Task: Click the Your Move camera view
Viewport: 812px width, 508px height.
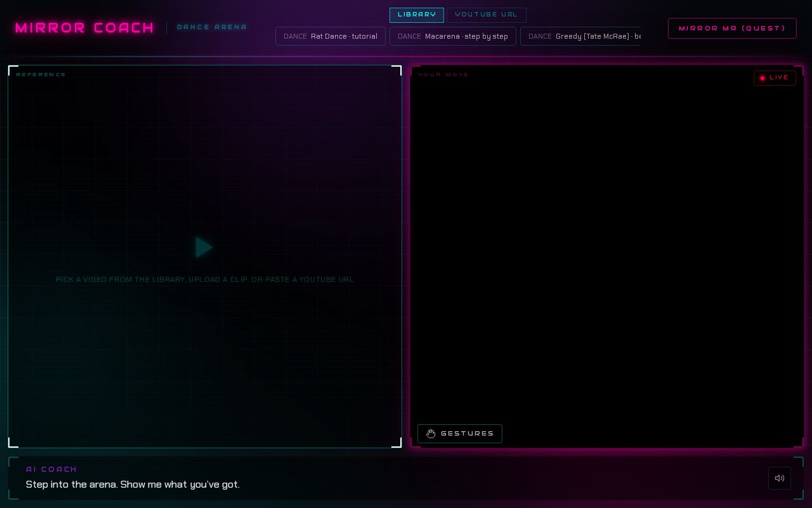Action: click(607, 257)
